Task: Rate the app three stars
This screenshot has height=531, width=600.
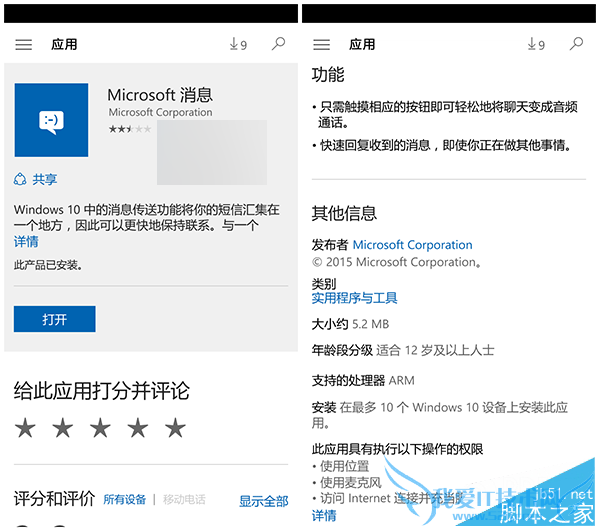Action: pos(100,428)
